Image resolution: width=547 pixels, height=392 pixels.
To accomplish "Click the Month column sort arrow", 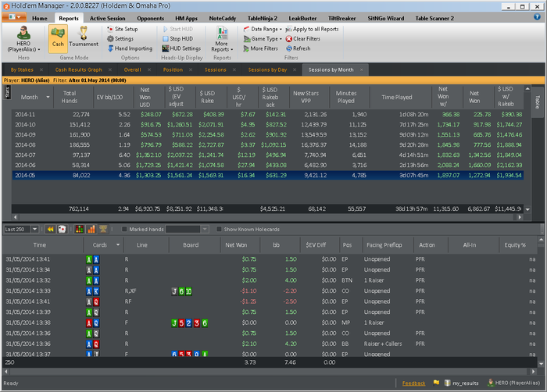I will tap(48, 97).
